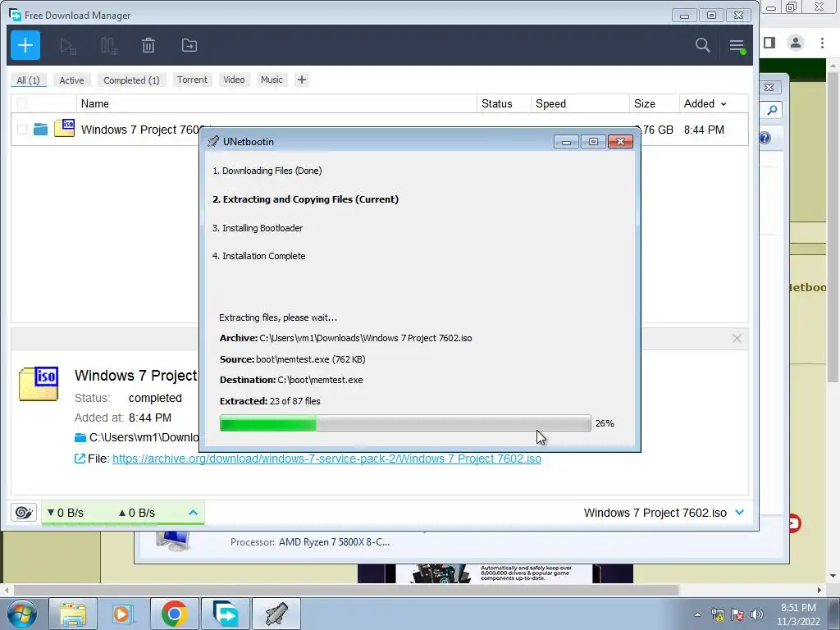
Task: Add a new filter tag tab
Action: pyautogui.click(x=302, y=80)
